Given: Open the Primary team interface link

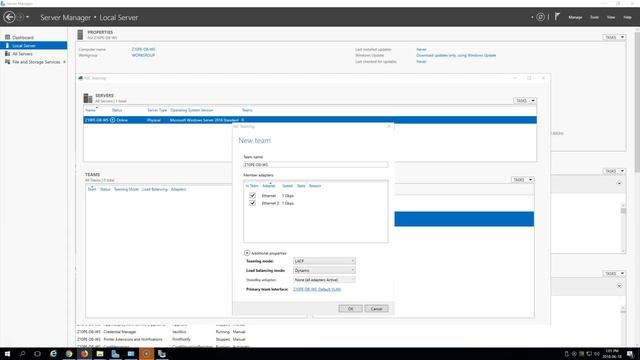Looking at the screenshot, I should [317, 289].
